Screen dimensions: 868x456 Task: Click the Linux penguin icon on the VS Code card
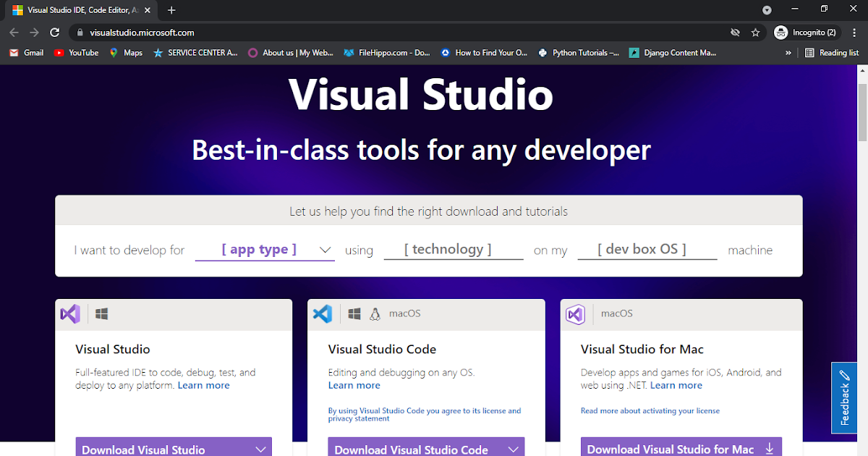point(375,313)
